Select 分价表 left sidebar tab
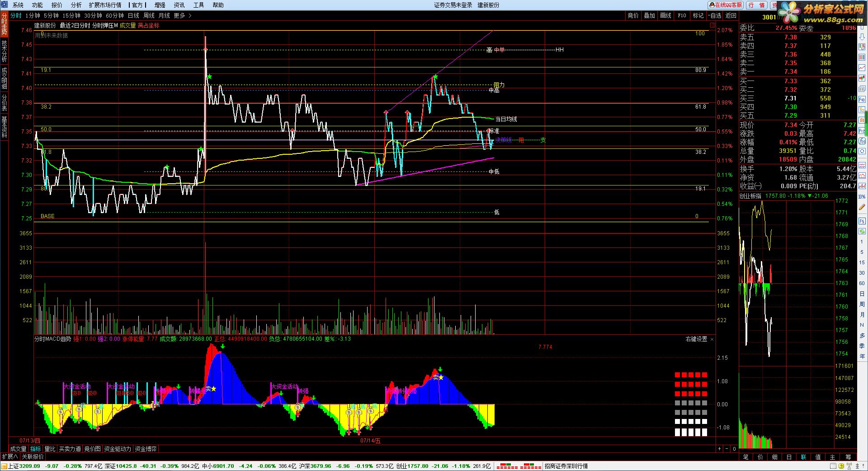 point(4,102)
